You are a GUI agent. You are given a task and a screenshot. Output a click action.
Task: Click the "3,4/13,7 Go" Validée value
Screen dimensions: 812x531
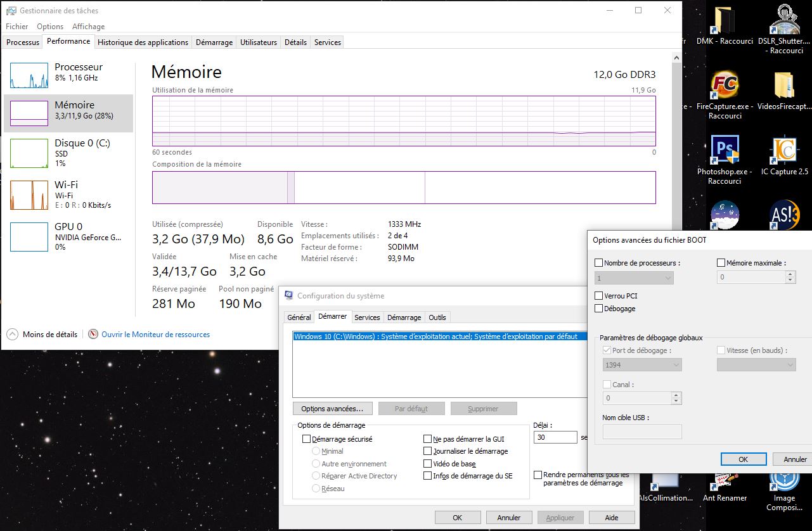pyautogui.click(x=184, y=272)
